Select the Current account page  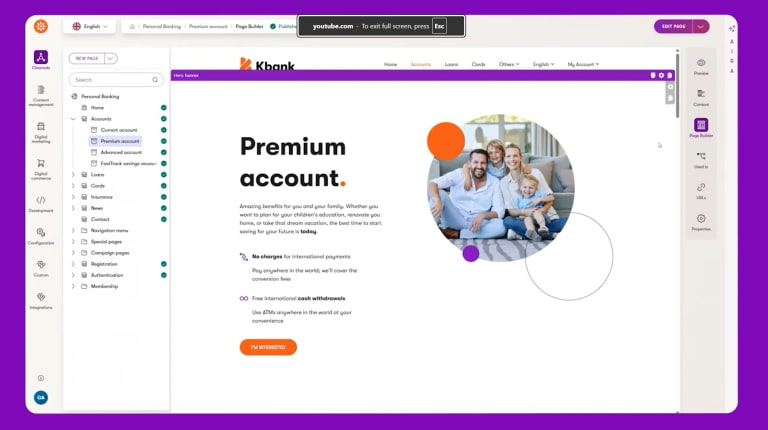tap(119, 130)
